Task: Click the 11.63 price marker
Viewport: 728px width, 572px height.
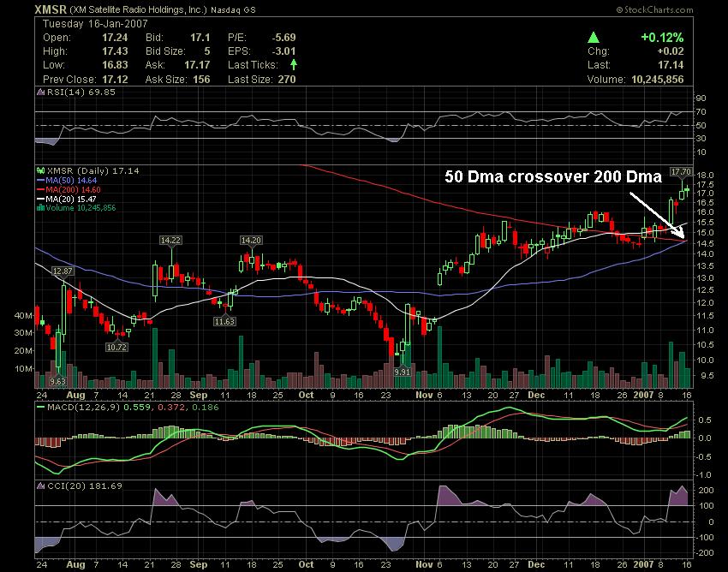Action: pos(224,321)
